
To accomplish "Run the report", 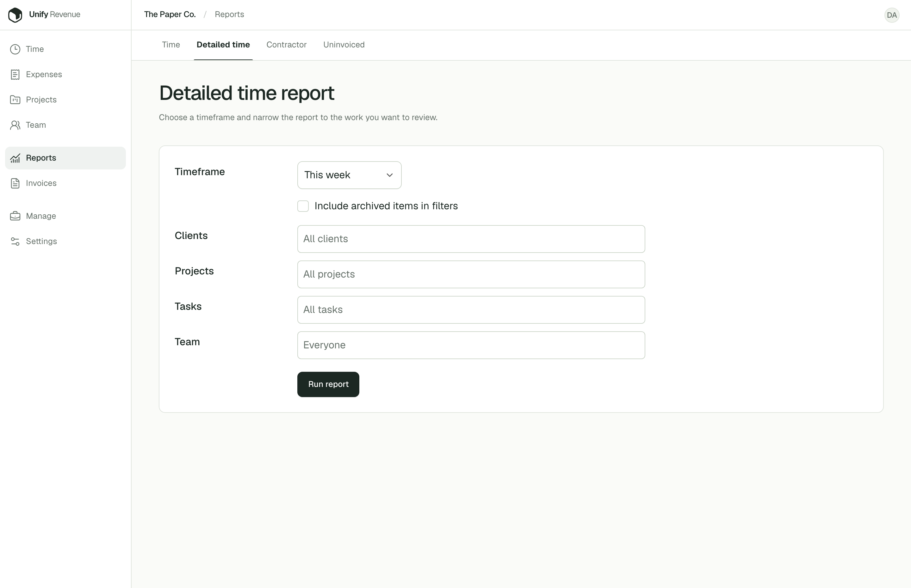I will coord(328,384).
